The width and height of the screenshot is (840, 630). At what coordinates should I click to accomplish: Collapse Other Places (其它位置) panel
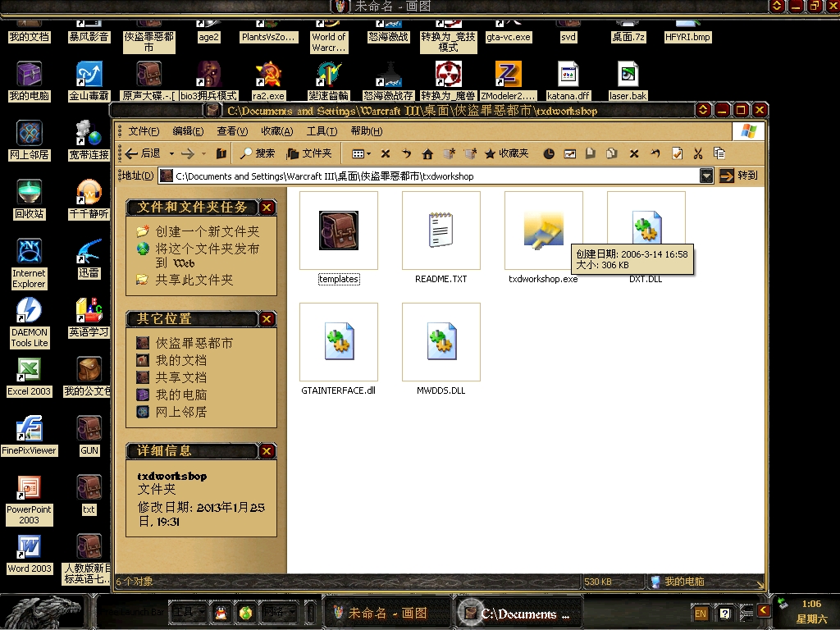coord(267,319)
